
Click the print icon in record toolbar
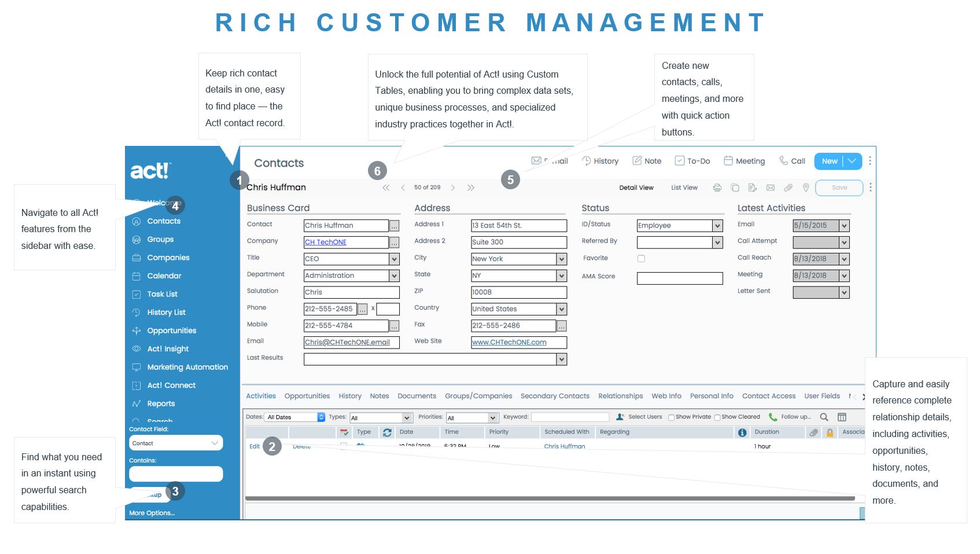click(x=717, y=188)
